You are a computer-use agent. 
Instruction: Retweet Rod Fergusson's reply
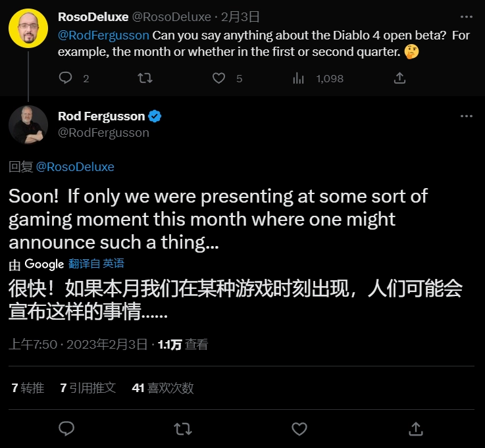click(182, 429)
